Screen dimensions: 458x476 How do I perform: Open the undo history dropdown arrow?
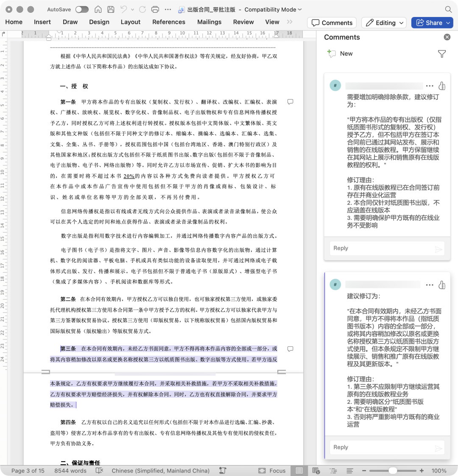pyautogui.click(x=132, y=10)
